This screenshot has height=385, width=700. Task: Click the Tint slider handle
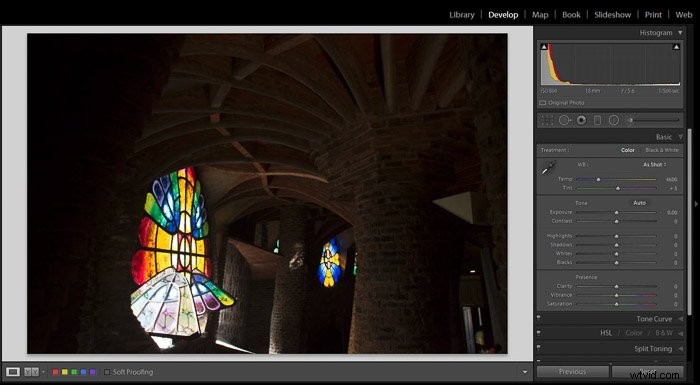tap(618, 188)
